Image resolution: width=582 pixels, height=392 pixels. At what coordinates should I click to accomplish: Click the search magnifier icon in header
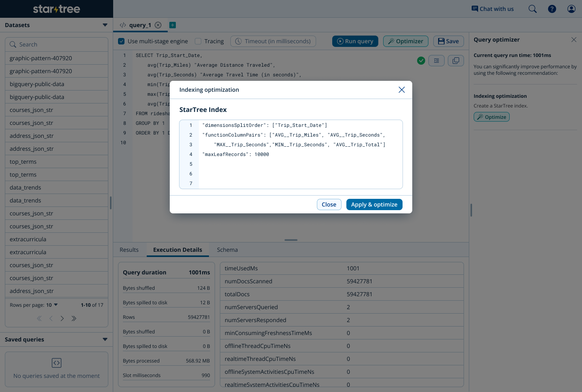(532, 9)
